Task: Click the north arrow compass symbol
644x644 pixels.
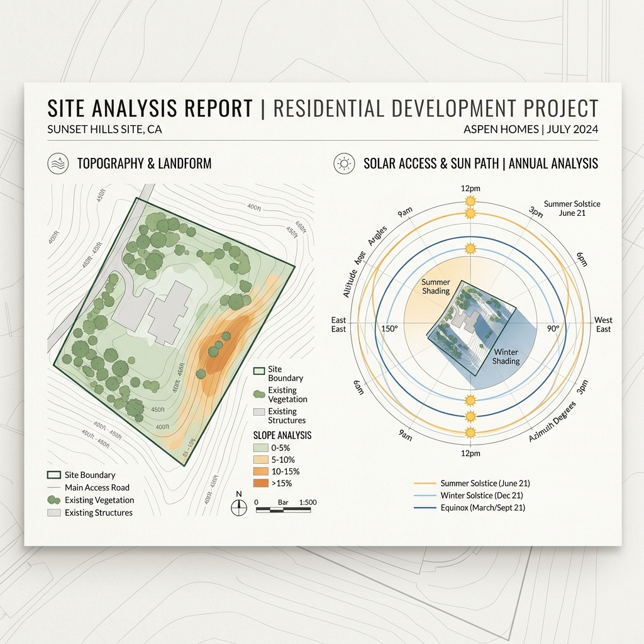Action: (238, 508)
